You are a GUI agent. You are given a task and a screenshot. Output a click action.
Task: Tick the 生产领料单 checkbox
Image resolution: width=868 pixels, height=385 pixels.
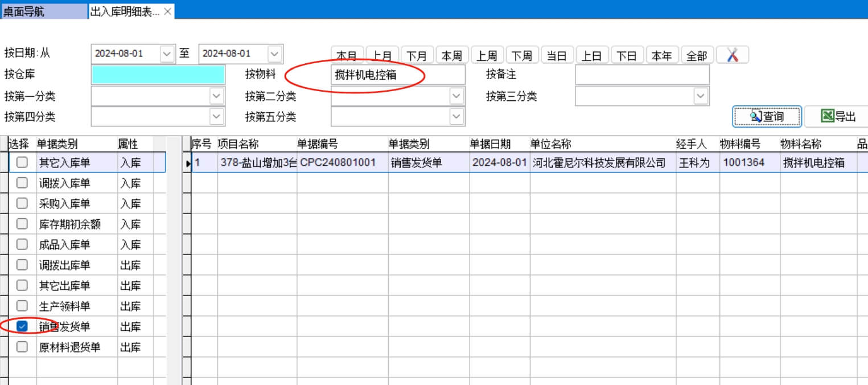coord(22,306)
